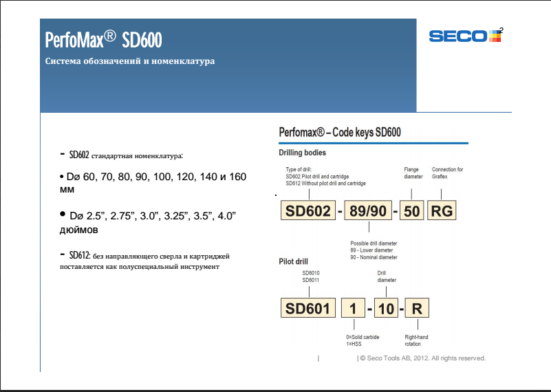Click the RG code box
The height and width of the screenshot is (392, 551).
[x=442, y=210]
